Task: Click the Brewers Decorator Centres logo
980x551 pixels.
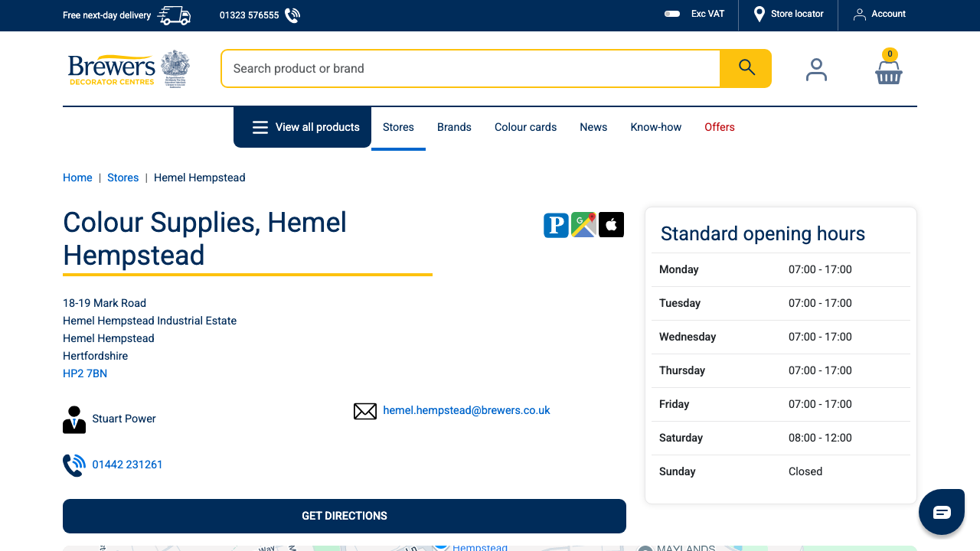Action: (112, 70)
